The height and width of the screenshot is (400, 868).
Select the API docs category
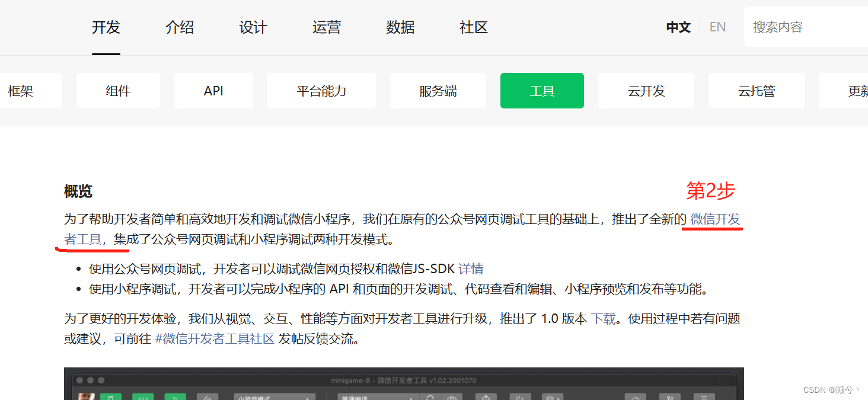pos(213,91)
